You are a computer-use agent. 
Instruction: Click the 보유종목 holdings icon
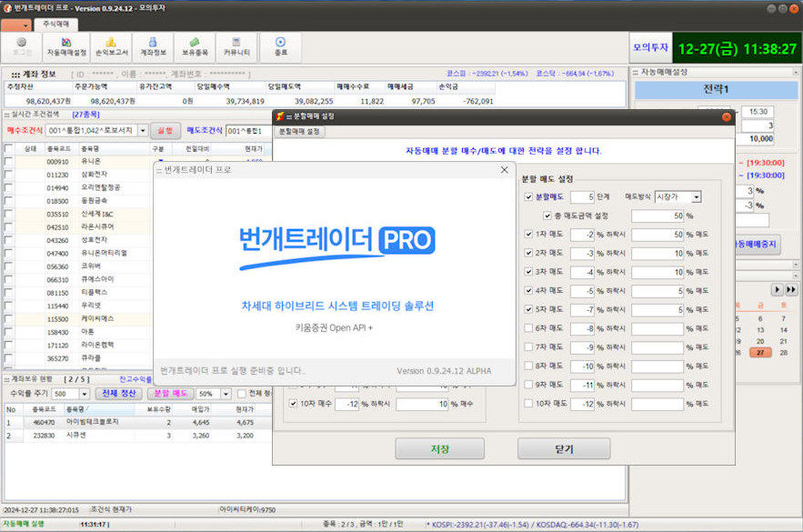pyautogui.click(x=196, y=46)
